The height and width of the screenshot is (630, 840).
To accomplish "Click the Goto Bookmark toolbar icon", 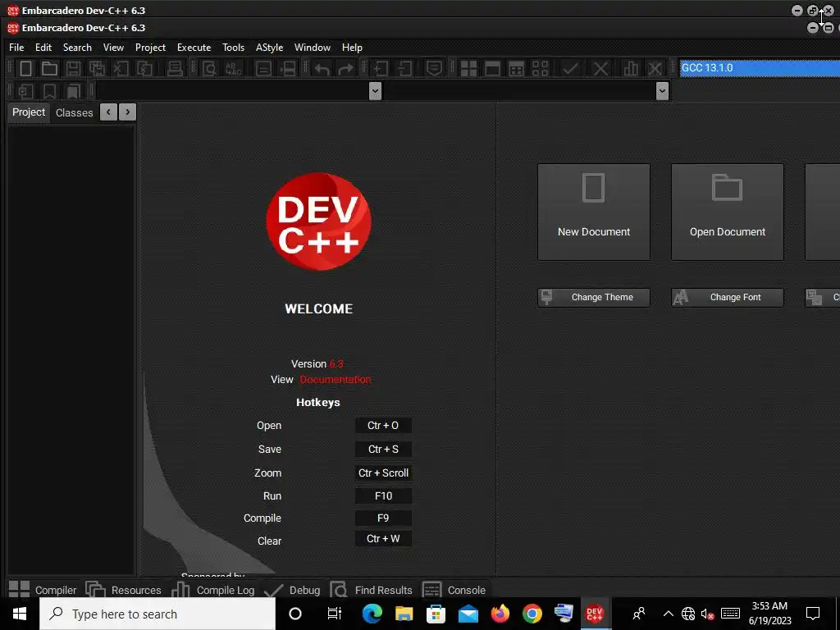I will [x=73, y=91].
